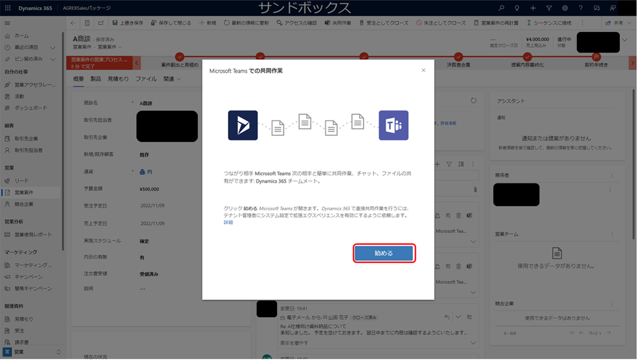Screen dimensions: 644x363
Task: Open 見積もり in sidebar related documents
Action: (x=23, y=319)
